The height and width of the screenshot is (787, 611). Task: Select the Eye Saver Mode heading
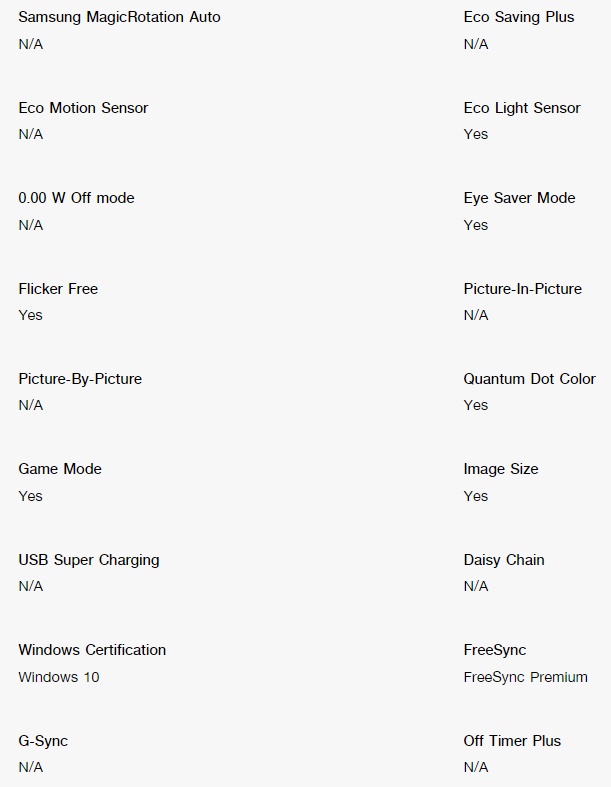pyautogui.click(x=519, y=198)
